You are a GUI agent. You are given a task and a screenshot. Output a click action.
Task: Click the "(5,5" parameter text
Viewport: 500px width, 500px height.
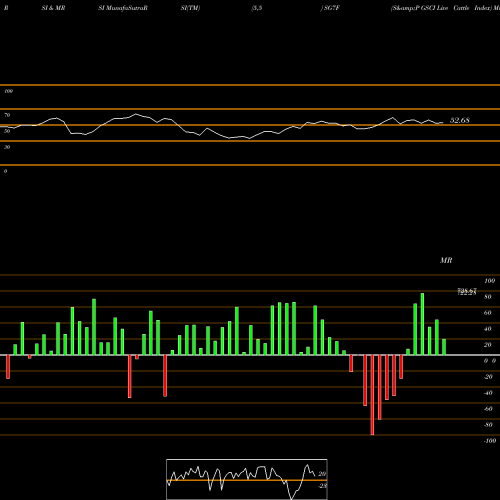click(x=257, y=8)
